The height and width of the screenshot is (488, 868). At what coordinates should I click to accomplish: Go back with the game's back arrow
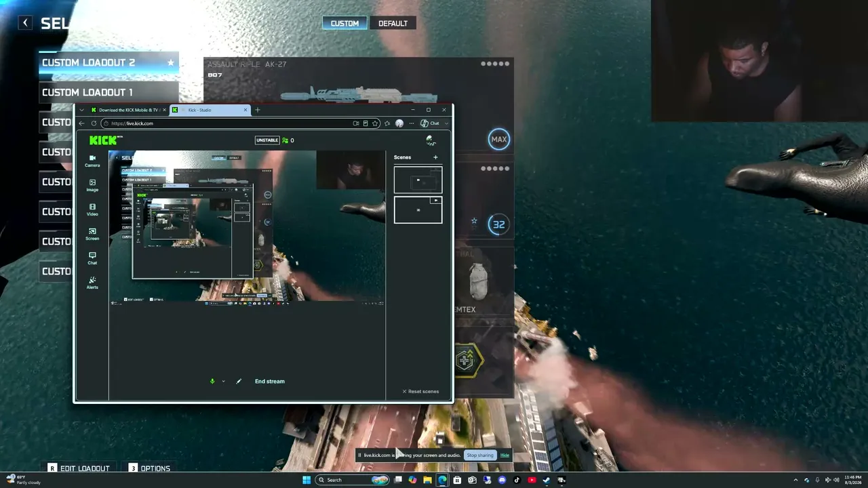tap(25, 23)
